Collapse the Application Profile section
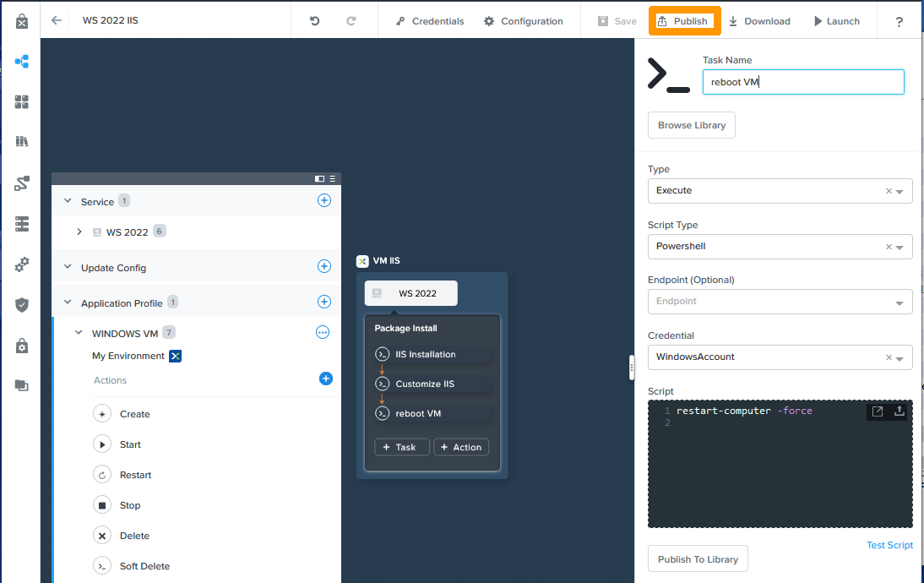Image resolution: width=924 pixels, height=583 pixels. [68, 302]
